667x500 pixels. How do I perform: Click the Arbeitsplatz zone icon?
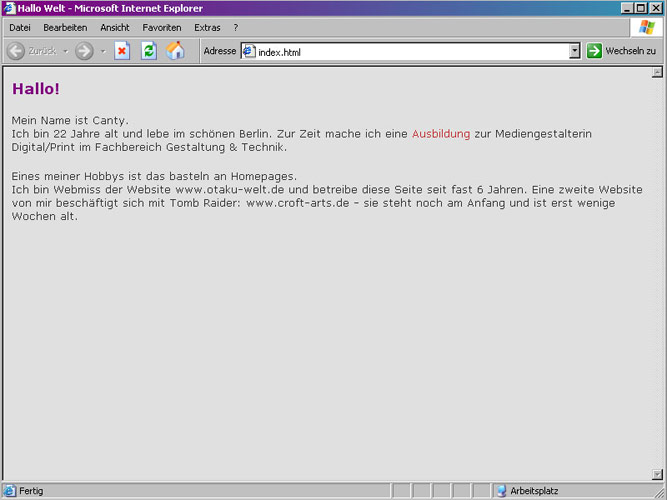tap(502, 491)
